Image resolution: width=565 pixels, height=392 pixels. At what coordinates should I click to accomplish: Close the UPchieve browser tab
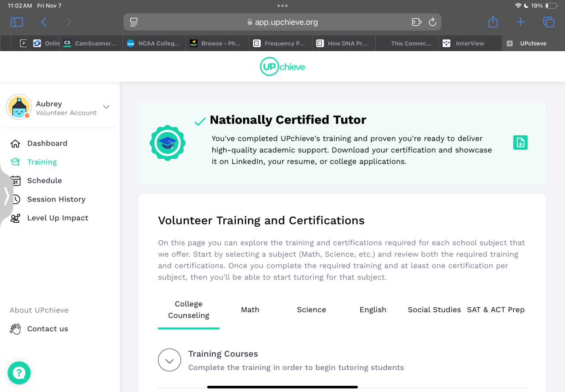tap(509, 43)
